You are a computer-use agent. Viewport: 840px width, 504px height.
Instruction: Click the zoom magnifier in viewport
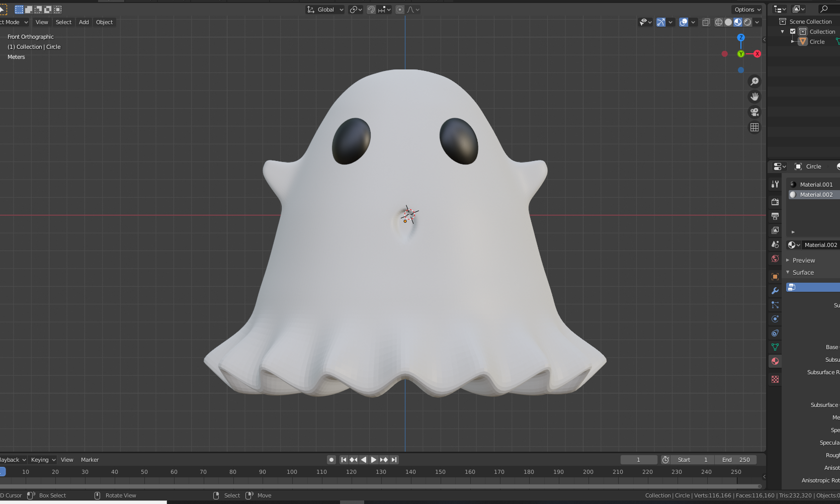pyautogui.click(x=754, y=81)
